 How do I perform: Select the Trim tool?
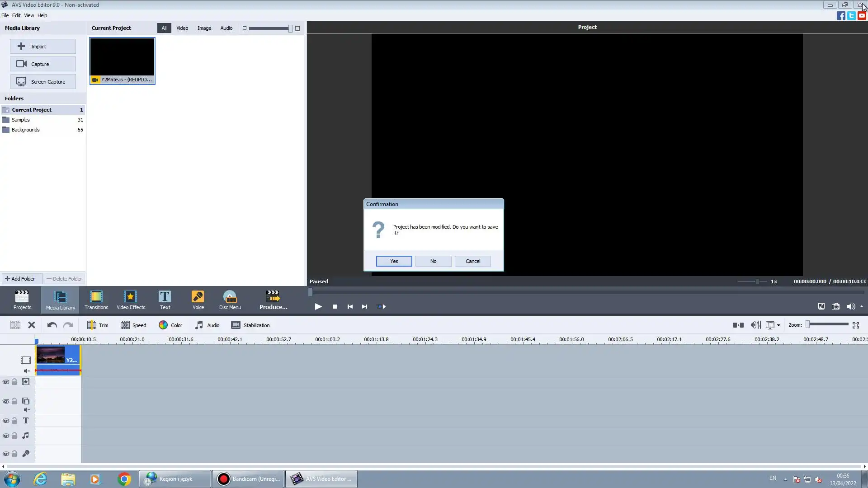click(98, 325)
